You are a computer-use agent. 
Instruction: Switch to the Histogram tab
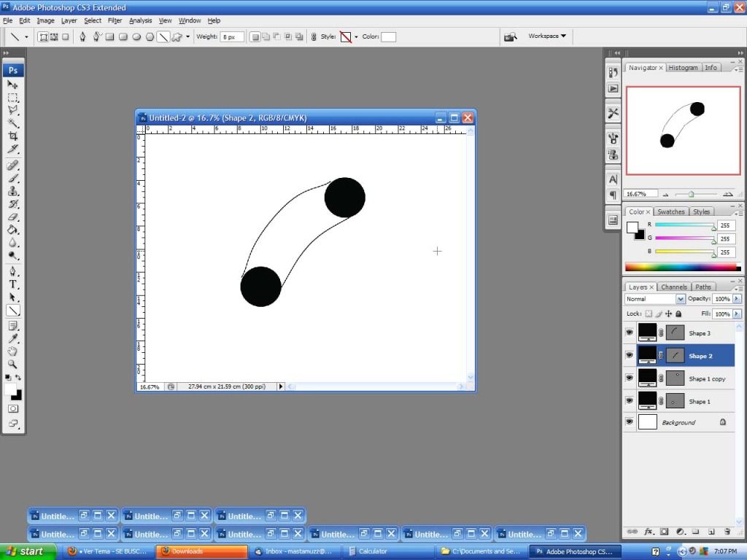(x=683, y=68)
